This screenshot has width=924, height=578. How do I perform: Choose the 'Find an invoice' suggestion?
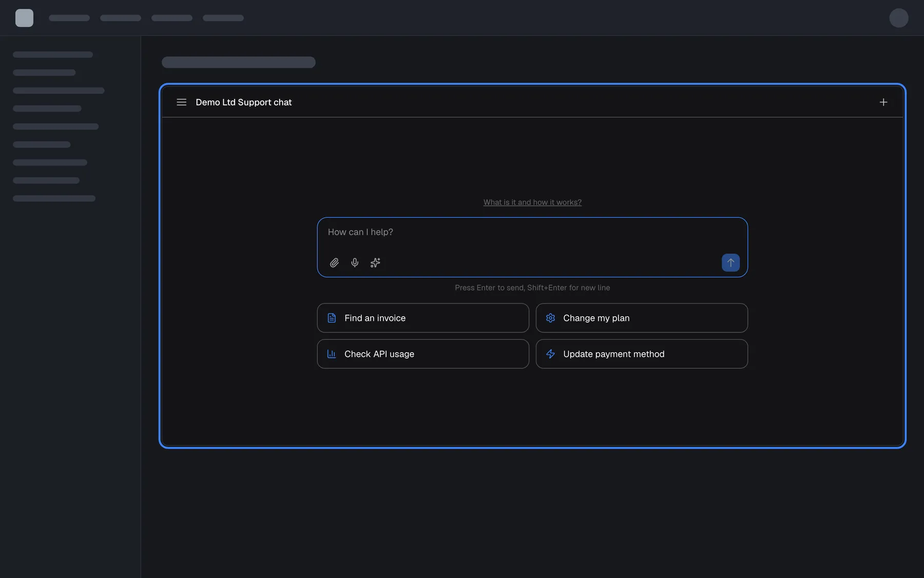tap(423, 318)
